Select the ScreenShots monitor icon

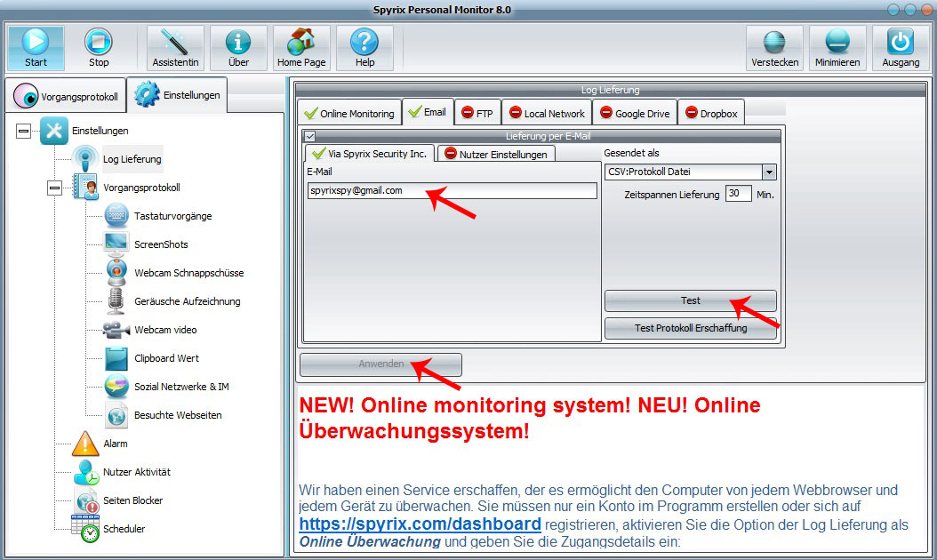click(x=116, y=244)
